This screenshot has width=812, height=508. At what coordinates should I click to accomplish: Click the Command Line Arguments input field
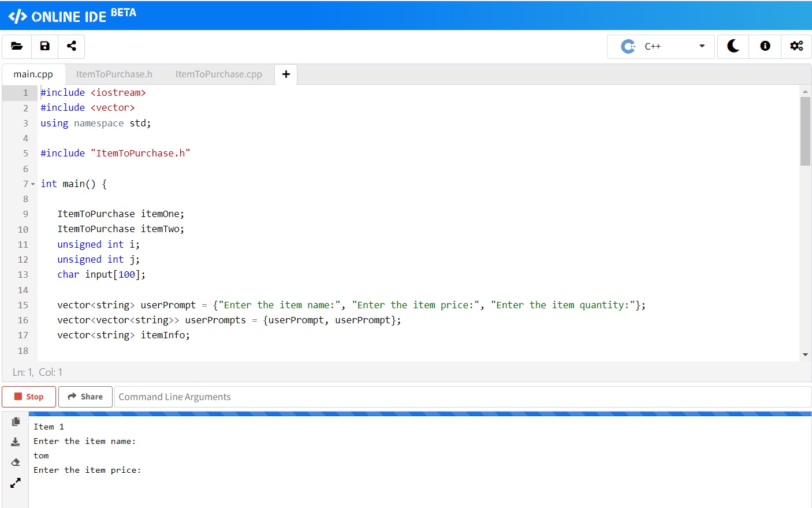point(462,397)
